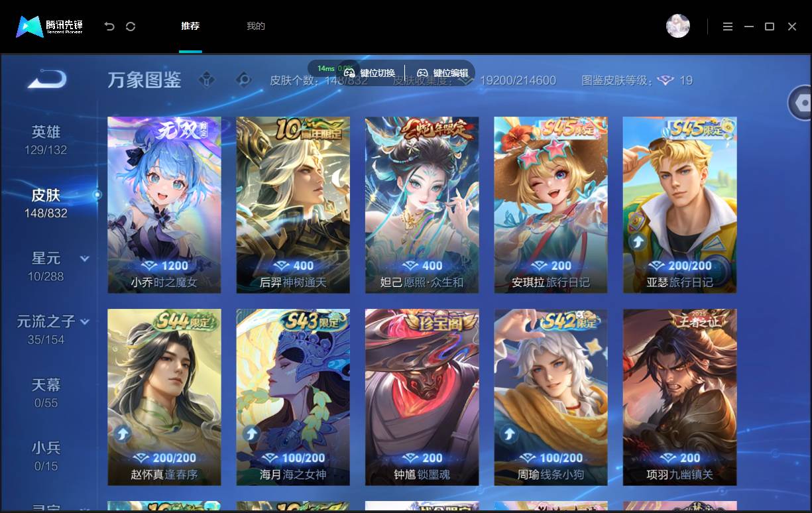Screen dimensions: 812x513
Task: Click the undo arrow in title bar
Action: 109,27
